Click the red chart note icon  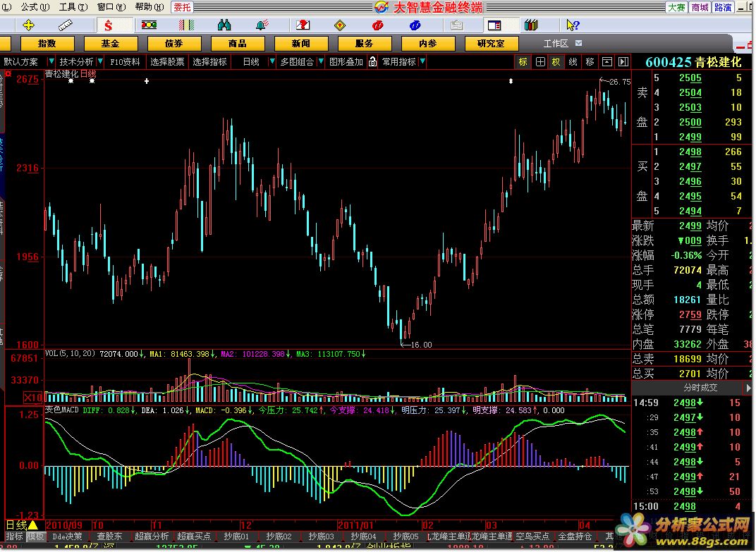(x=303, y=25)
